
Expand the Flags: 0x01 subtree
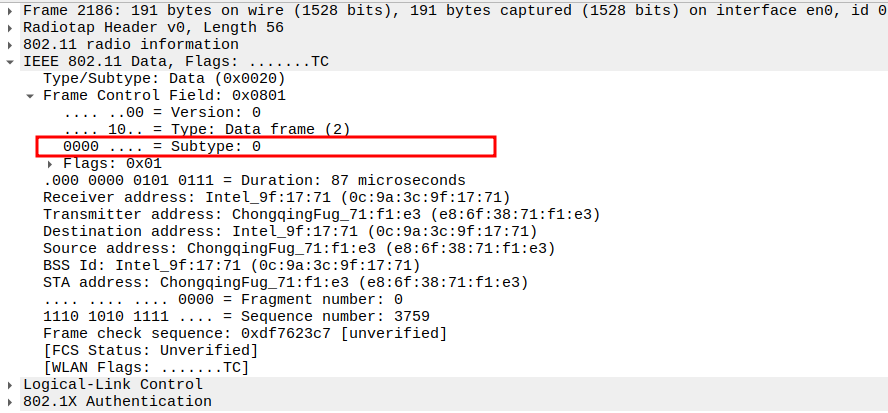tap(50, 163)
